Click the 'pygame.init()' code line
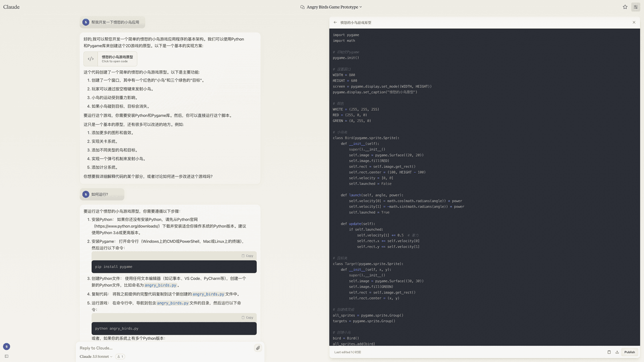The height and width of the screenshot is (362, 644). (x=346, y=58)
